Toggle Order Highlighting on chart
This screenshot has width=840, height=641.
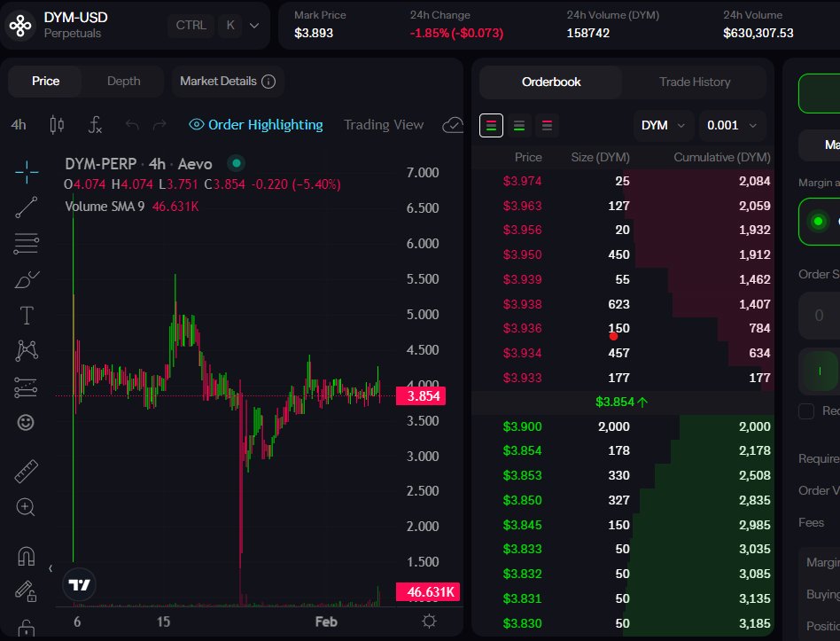256,125
